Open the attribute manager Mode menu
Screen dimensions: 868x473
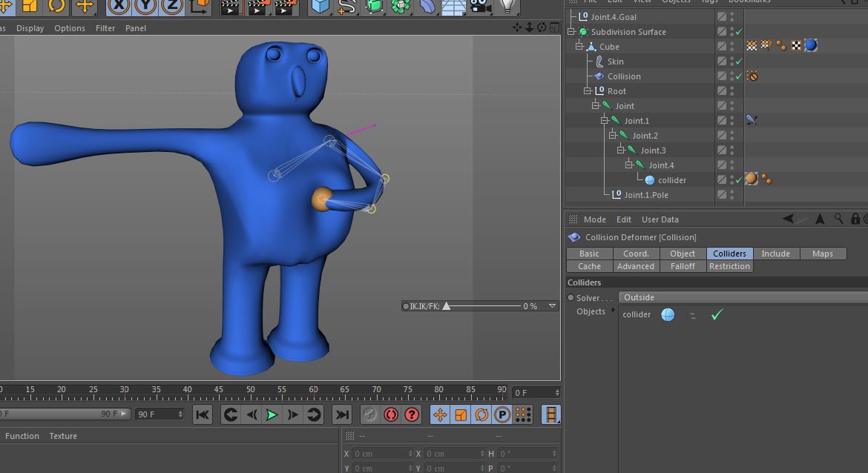(594, 219)
